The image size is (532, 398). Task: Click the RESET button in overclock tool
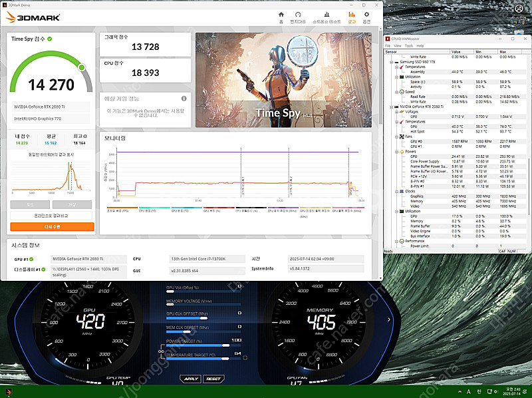(213, 379)
